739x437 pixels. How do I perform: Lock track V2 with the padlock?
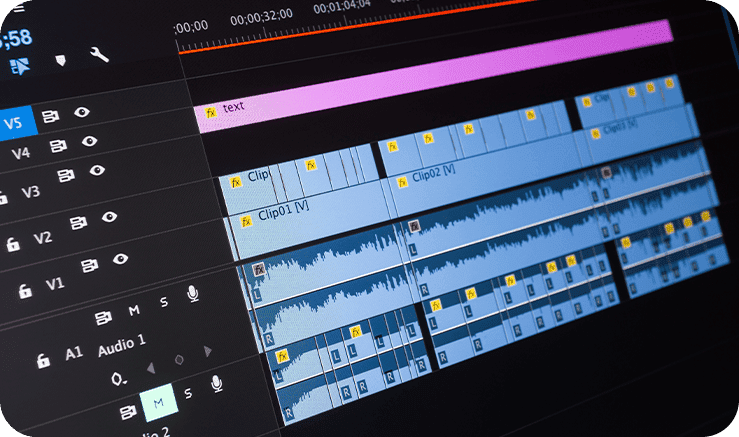[x=13, y=244]
